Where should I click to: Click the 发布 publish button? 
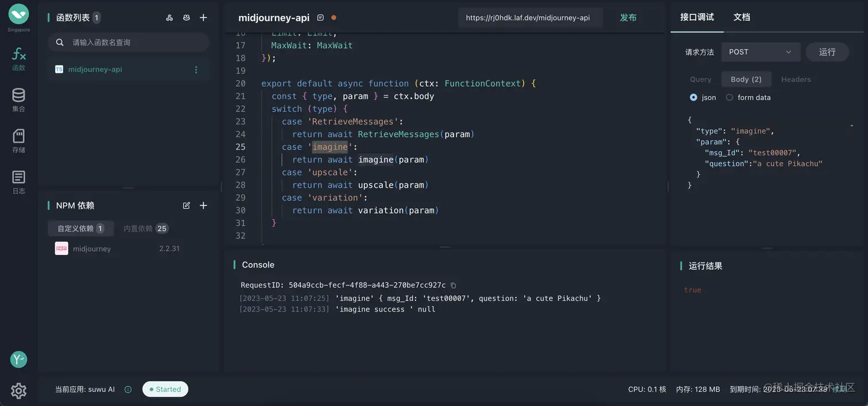coord(628,18)
